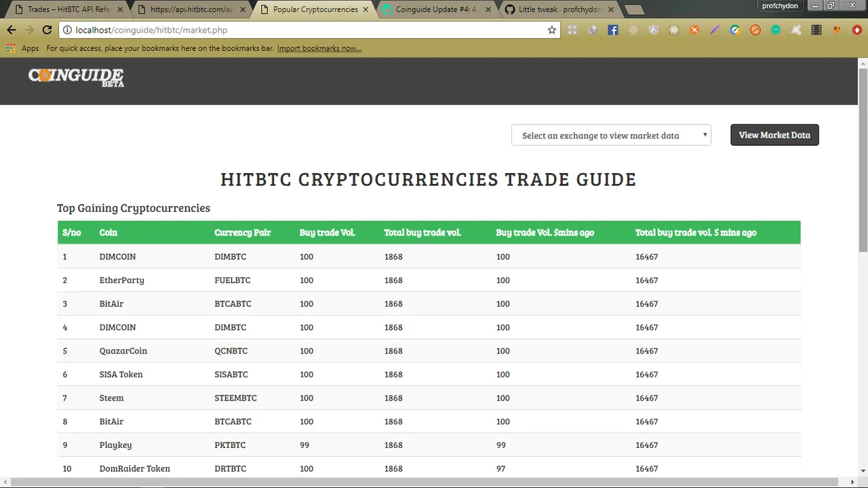Focus the localhost address bar

coord(309,30)
